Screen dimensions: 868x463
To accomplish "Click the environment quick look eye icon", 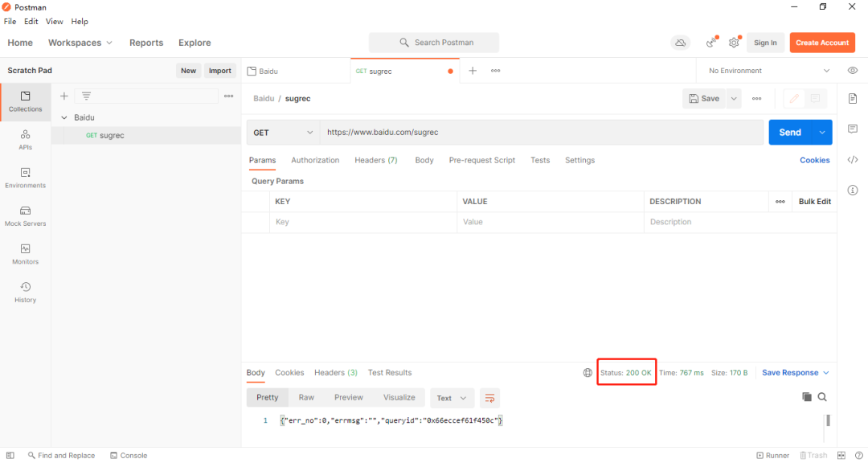I will [x=853, y=71].
